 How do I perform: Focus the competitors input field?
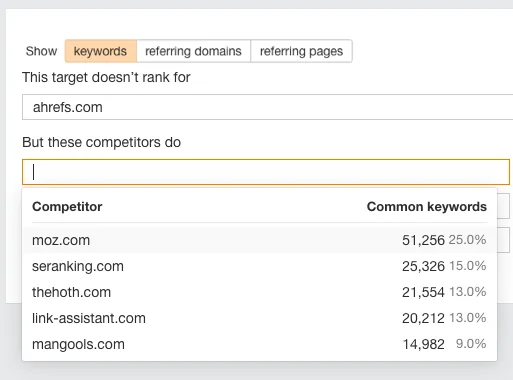(x=266, y=172)
